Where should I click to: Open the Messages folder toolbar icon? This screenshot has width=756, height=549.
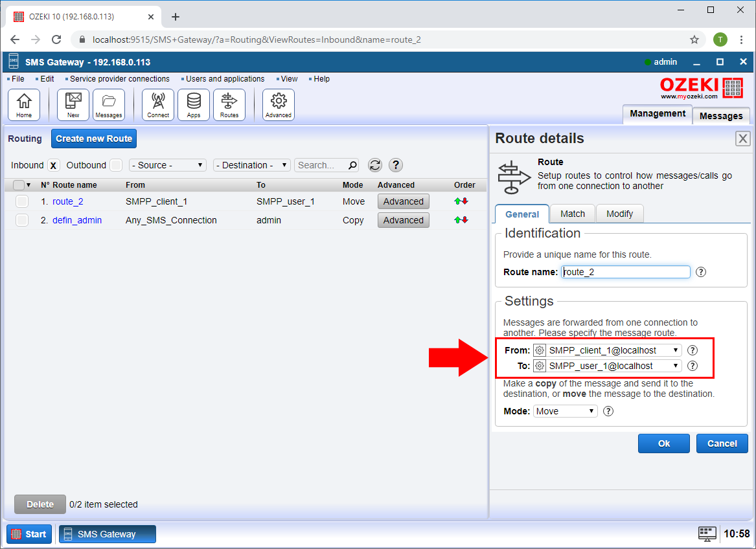click(x=109, y=105)
